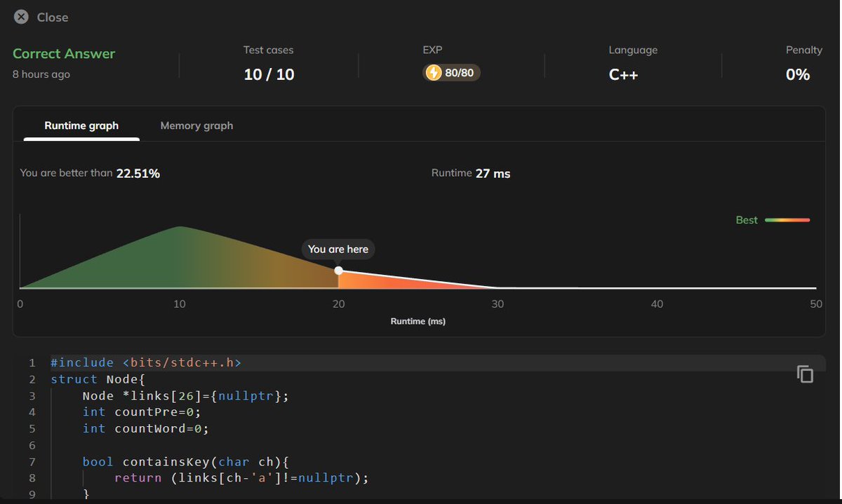The image size is (842, 504).
Task: Click the 40 tick on runtime axis
Action: coord(657,304)
